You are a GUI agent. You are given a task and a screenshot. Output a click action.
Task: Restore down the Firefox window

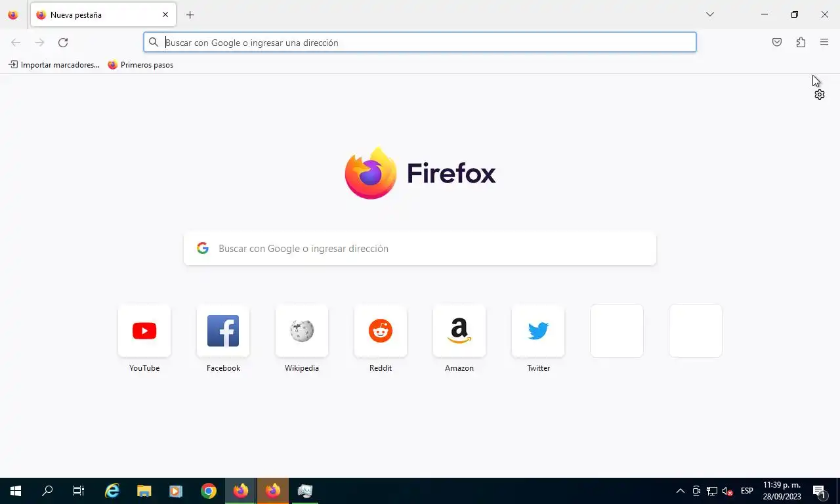coord(795,14)
